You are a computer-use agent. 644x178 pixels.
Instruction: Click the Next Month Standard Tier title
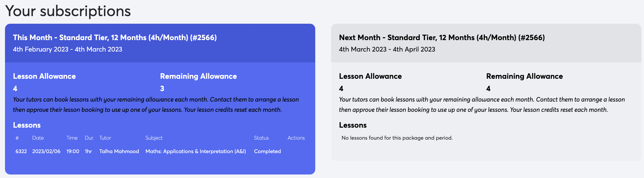pyautogui.click(x=442, y=37)
